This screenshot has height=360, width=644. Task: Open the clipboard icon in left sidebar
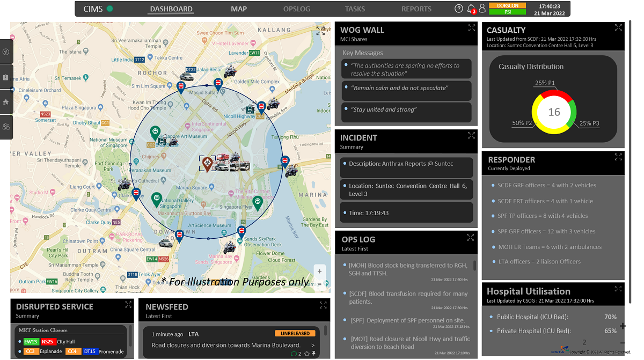pyautogui.click(x=6, y=77)
